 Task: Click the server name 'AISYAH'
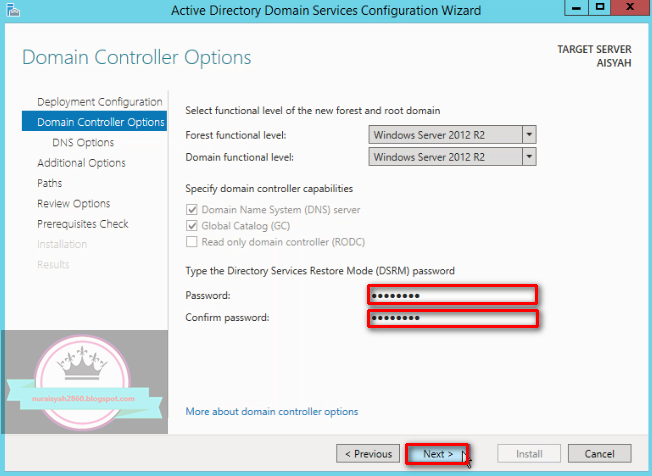(614, 63)
